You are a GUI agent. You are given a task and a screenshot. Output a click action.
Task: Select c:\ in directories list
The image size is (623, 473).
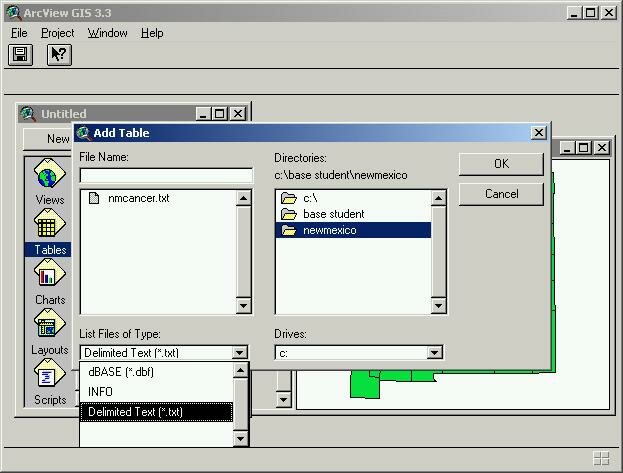pyautogui.click(x=353, y=198)
